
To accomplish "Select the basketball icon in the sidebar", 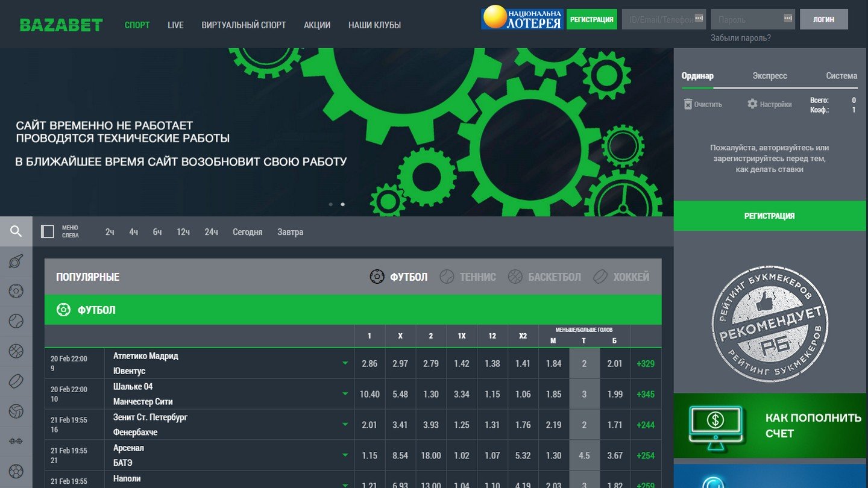I will pos(16,351).
